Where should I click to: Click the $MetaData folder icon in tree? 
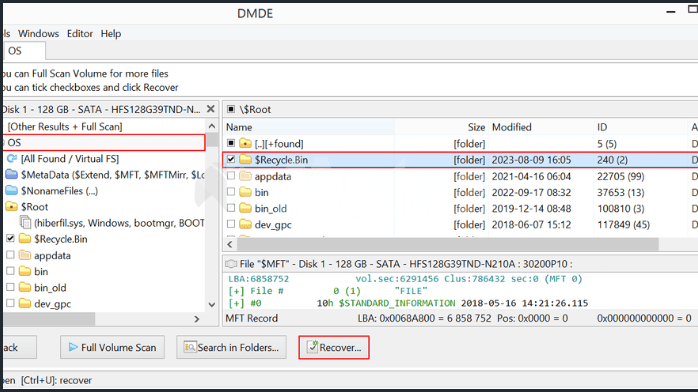point(11,174)
